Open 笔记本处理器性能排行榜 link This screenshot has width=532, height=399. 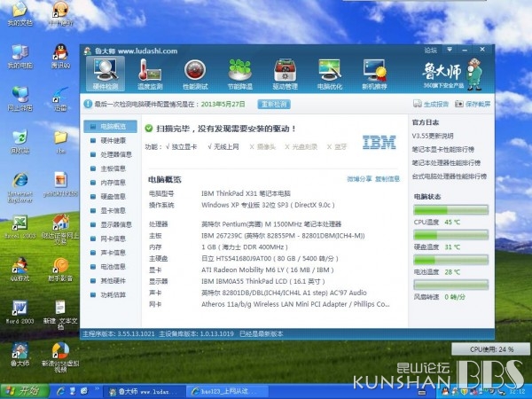446,163
